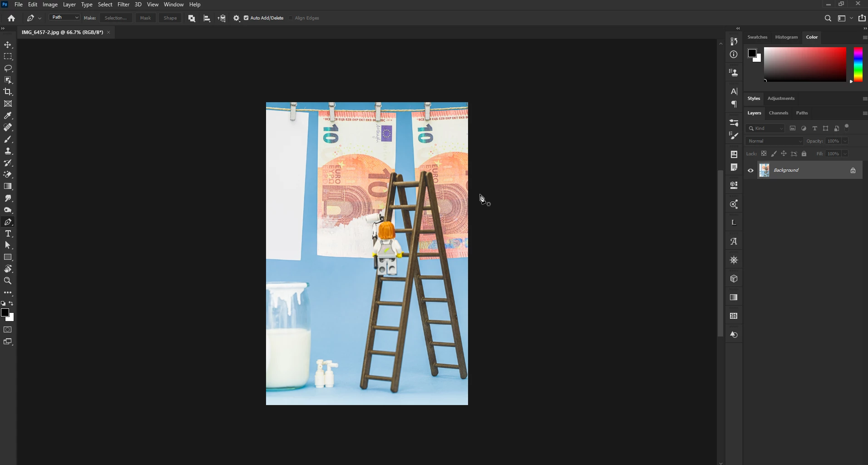
Task: Toggle pixel layer filter
Action: pos(793,129)
